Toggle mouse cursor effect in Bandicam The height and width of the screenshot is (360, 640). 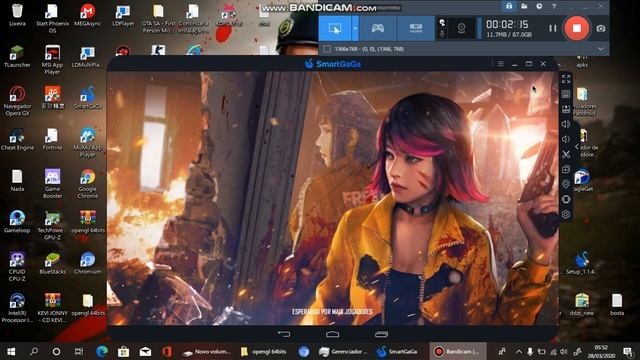coord(442,23)
